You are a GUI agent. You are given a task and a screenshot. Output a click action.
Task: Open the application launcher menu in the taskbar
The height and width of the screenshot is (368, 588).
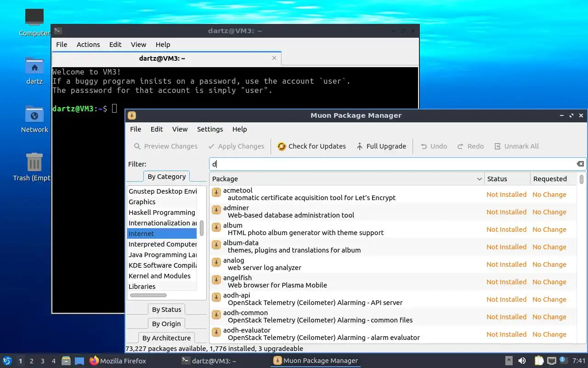tap(7, 361)
